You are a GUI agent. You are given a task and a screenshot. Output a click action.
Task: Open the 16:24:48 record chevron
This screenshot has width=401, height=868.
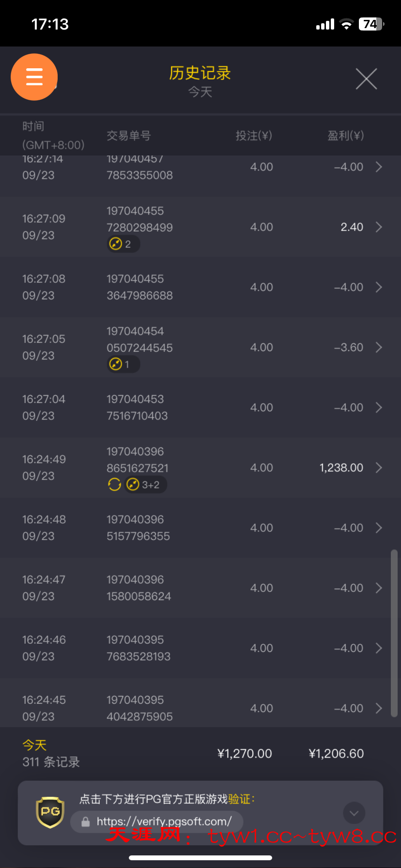379,528
